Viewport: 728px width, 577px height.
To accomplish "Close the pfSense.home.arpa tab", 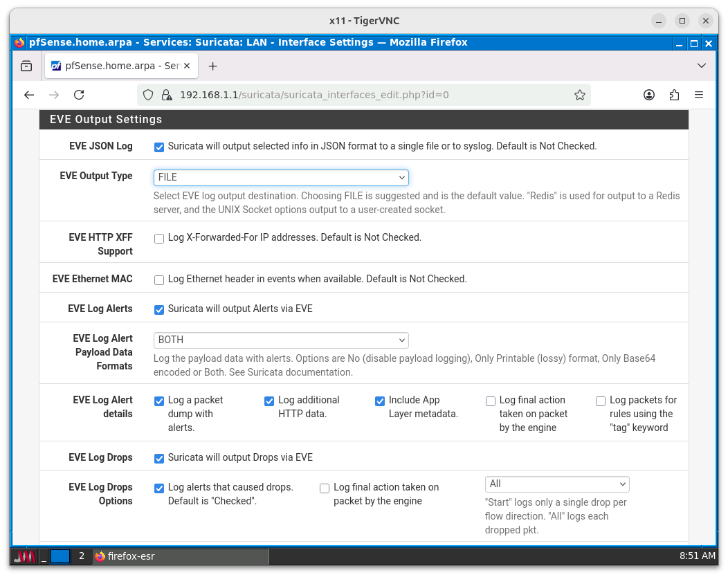I will [x=187, y=66].
